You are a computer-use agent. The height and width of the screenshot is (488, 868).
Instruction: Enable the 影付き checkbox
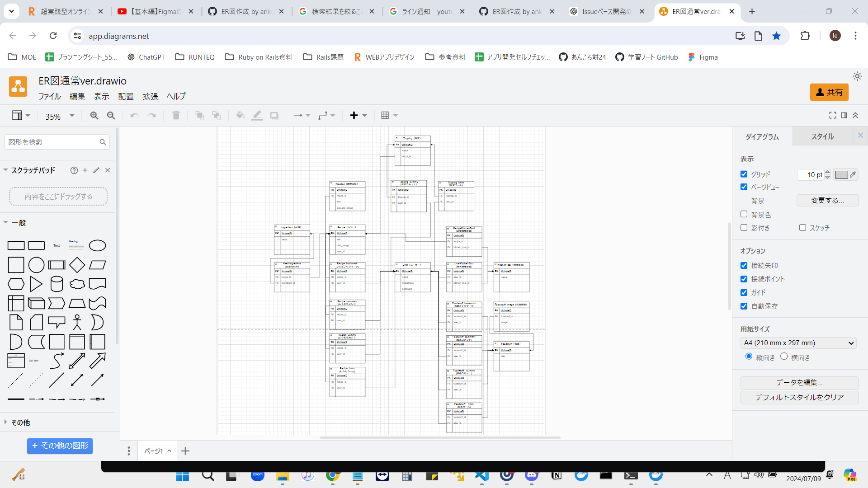[x=744, y=228]
